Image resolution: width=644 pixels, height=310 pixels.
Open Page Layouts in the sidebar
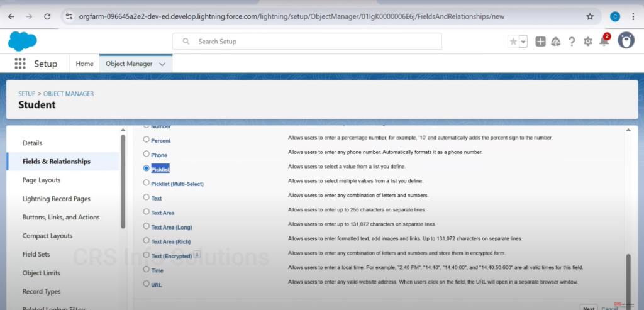42,180
